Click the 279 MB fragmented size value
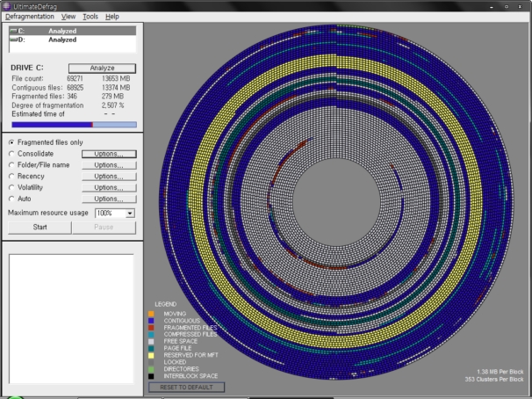Image resolution: width=532 pixels, height=399 pixels. [x=112, y=97]
